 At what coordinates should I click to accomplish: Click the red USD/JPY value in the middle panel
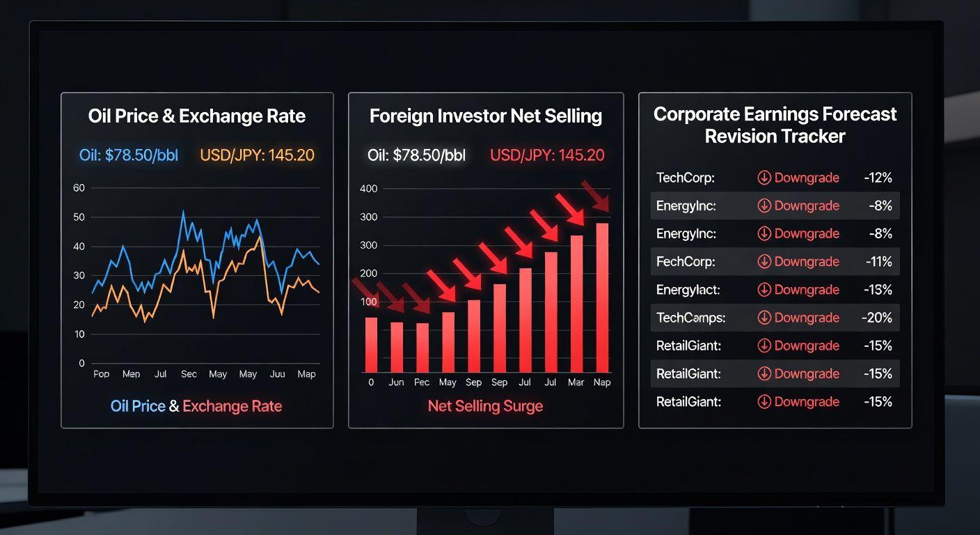(547, 155)
